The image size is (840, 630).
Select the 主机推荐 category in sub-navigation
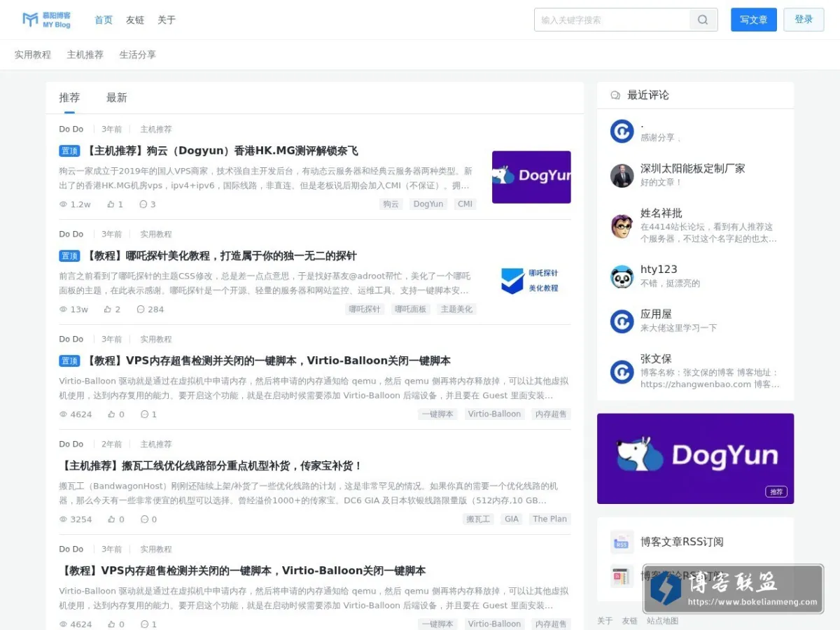tap(85, 55)
